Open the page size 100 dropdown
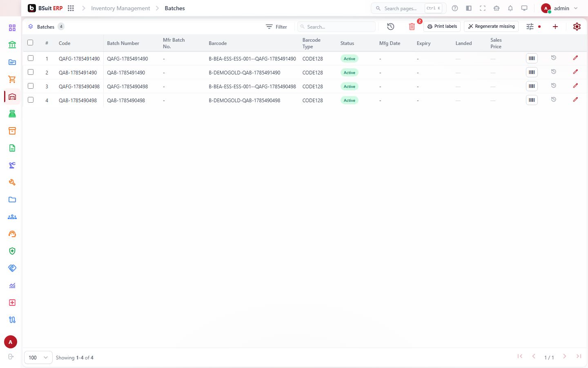The height and width of the screenshot is (368, 588). [38, 357]
